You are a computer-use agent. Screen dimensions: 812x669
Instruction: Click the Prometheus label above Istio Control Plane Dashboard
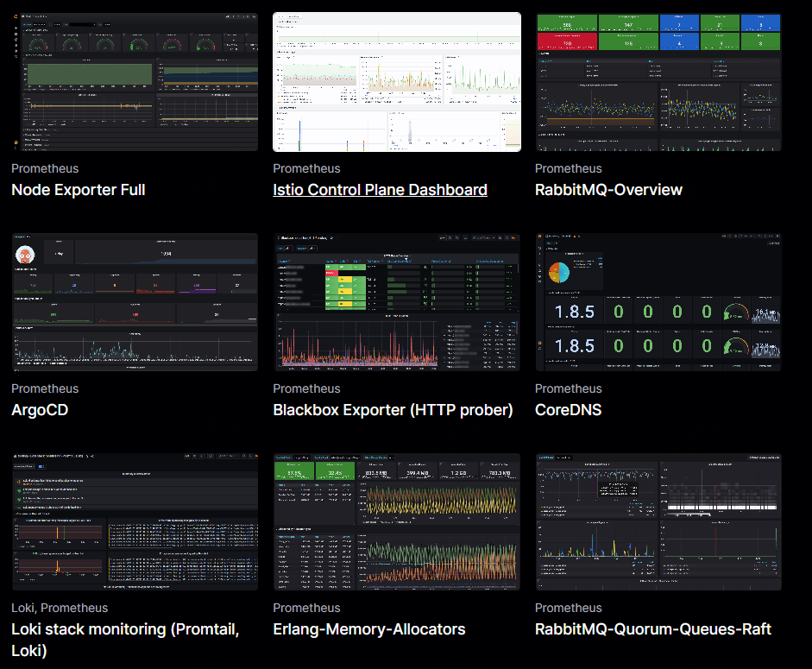point(306,168)
